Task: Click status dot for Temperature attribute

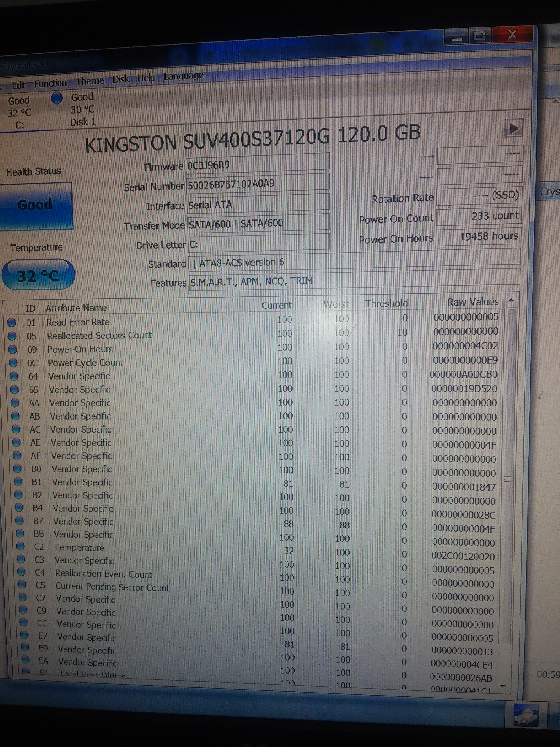Action: point(21,546)
